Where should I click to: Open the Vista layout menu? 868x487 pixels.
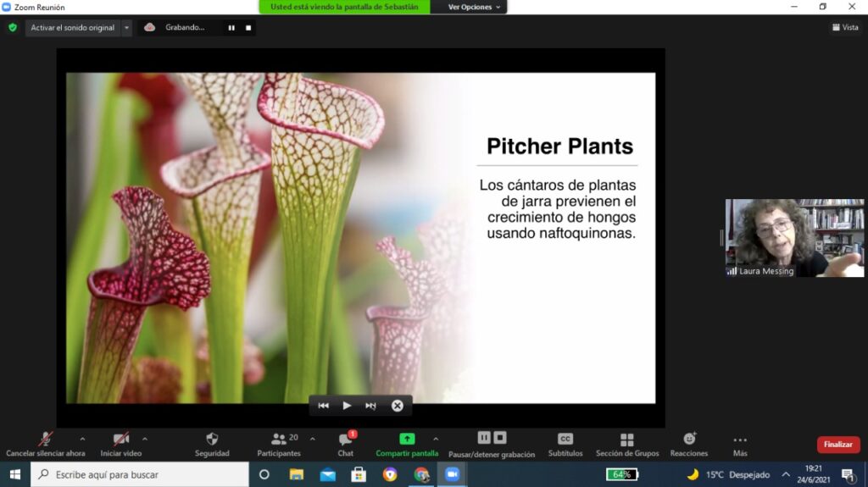844,27
